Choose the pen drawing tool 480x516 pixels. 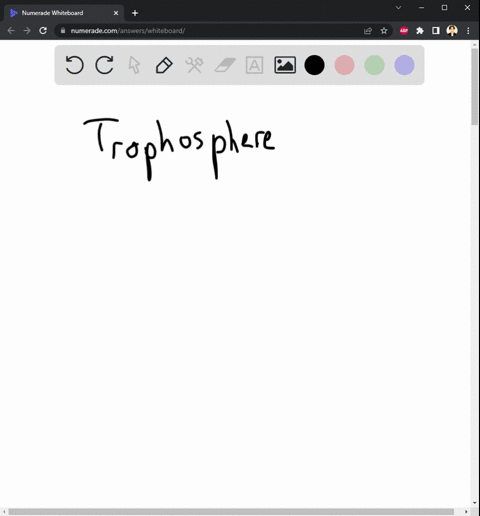164,65
